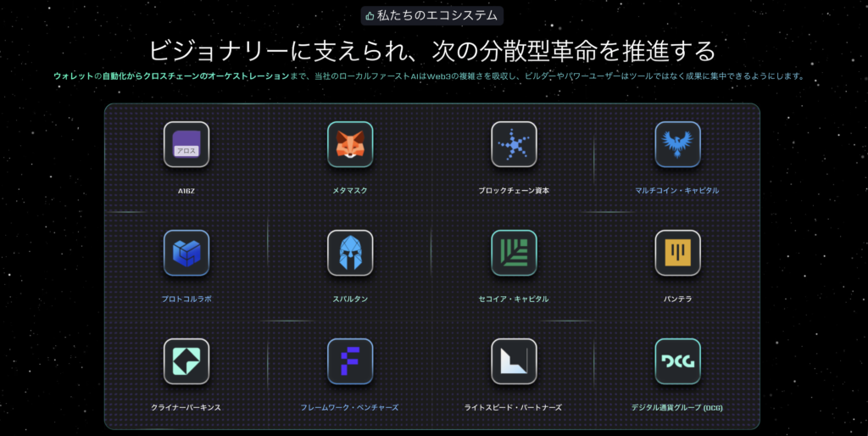The width and height of the screenshot is (868, 436).
Task: Click the ライトスピード・パートナーズ label
Action: point(513,408)
